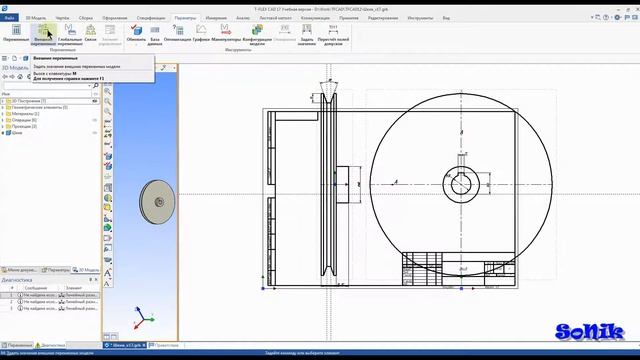640x360 pixels.
Task: Toggle visibility eye of 3D Построения row
Action: 95,101
